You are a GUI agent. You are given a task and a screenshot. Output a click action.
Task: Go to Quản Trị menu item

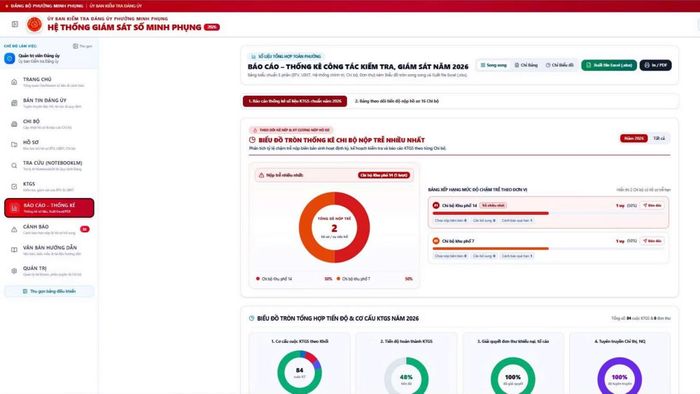(x=49, y=271)
